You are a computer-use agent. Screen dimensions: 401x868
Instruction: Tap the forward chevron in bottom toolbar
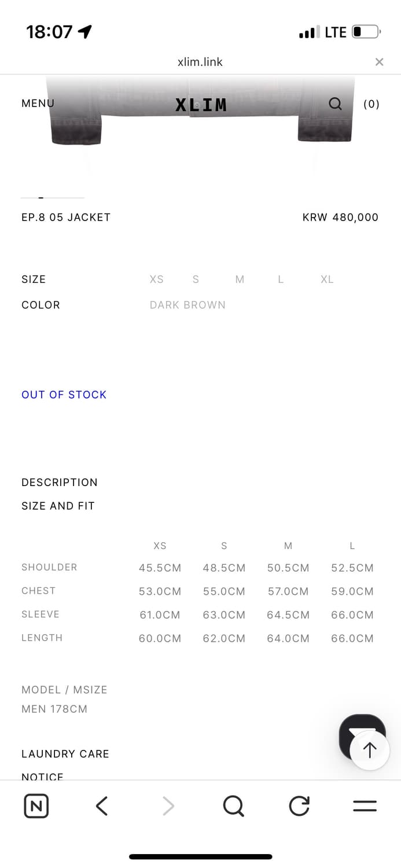(x=168, y=806)
